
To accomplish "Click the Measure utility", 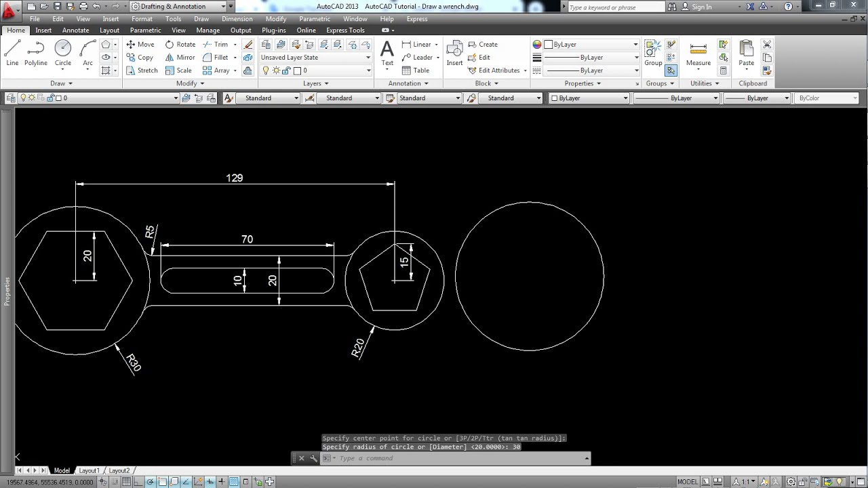I will [698, 54].
